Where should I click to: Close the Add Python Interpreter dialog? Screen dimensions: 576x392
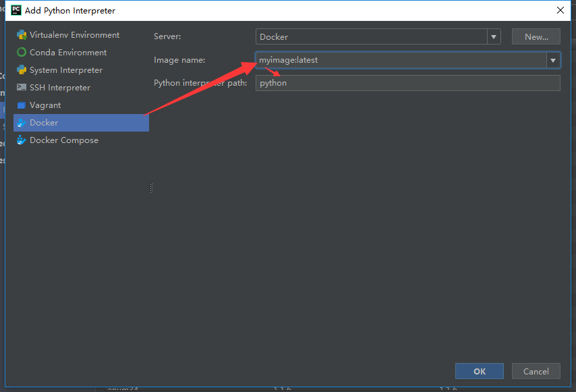560,10
